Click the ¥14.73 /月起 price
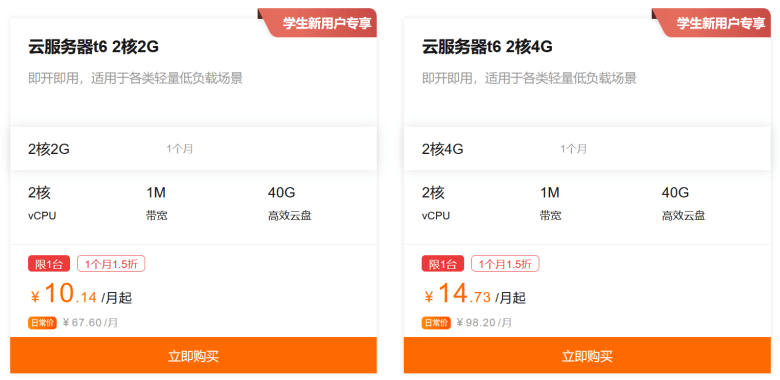780x380 pixels. click(x=475, y=295)
